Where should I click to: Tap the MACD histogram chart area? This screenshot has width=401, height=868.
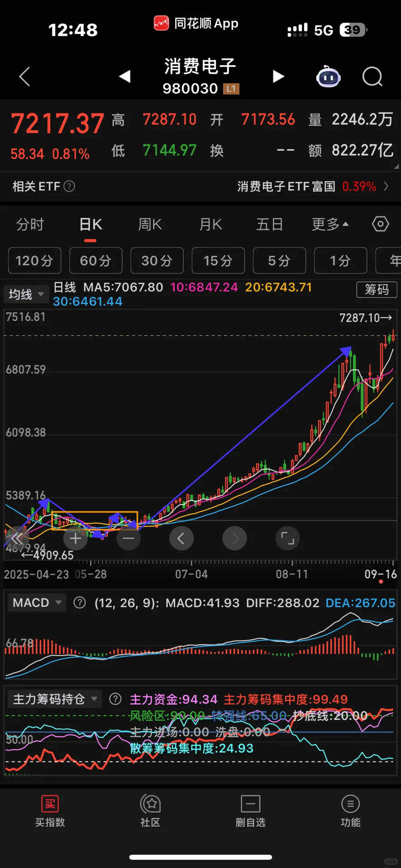click(x=200, y=646)
